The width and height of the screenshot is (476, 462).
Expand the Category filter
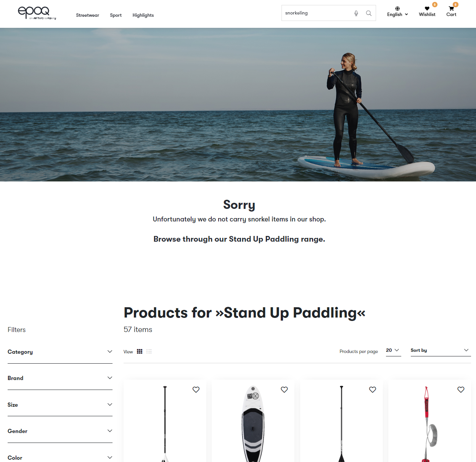click(60, 352)
